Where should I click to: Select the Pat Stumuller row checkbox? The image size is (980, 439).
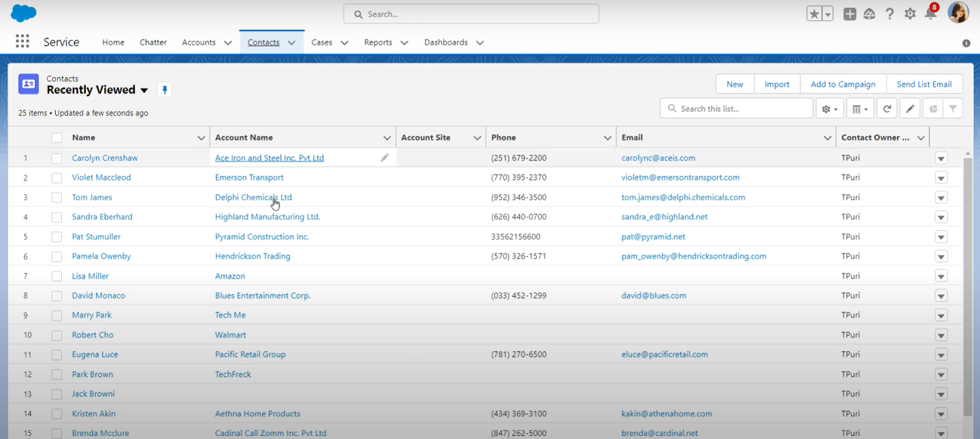[x=57, y=236]
